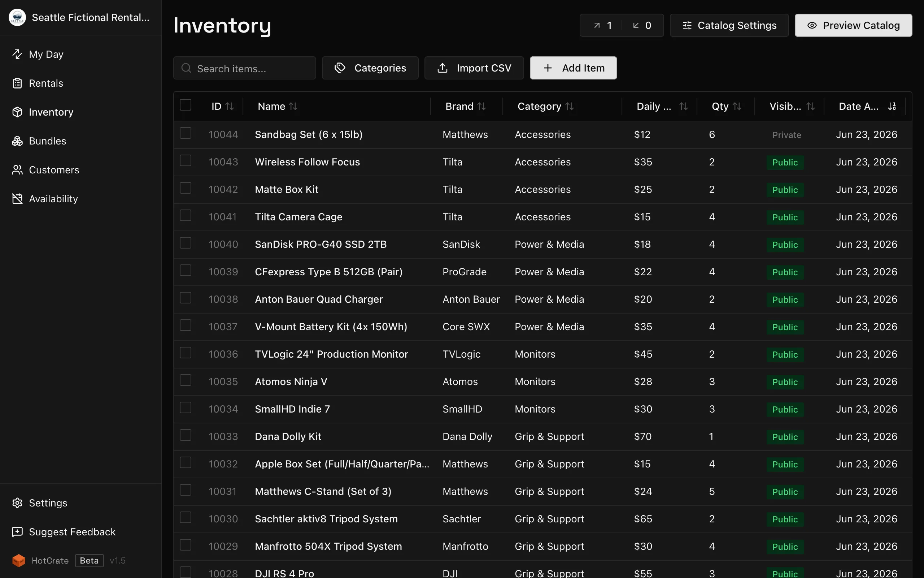
Task: Click the eye icon in Preview Catalog
Action: (x=812, y=25)
